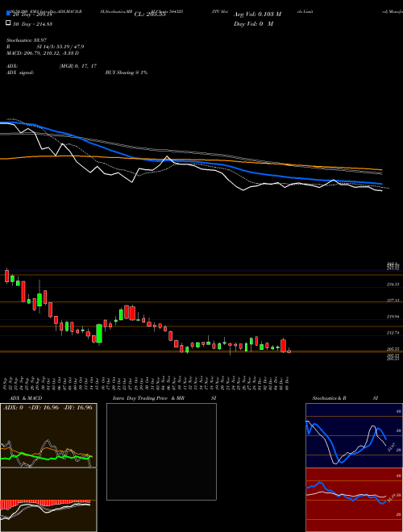Click the 219.94 price axis label
The image size is (403, 532).
coord(393,317)
